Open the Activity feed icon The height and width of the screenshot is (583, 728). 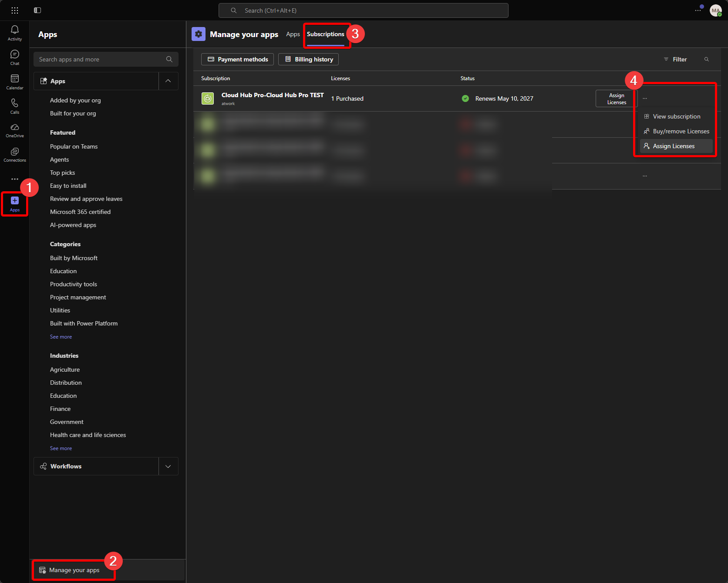tap(15, 33)
